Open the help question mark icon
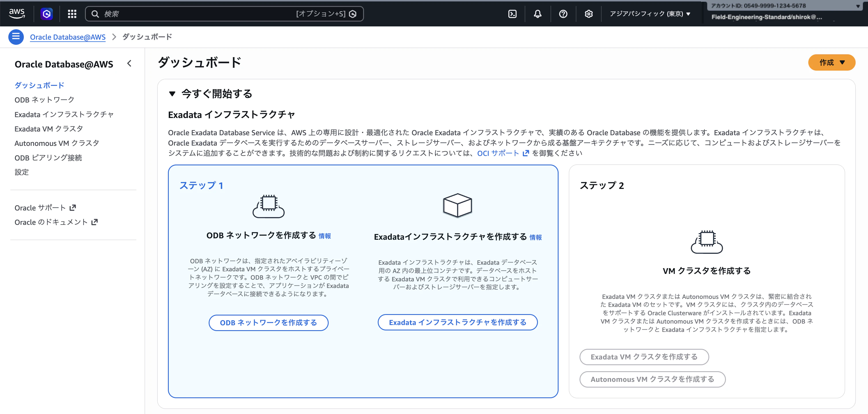Screen dimensions: 868x414 click(x=563, y=14)
